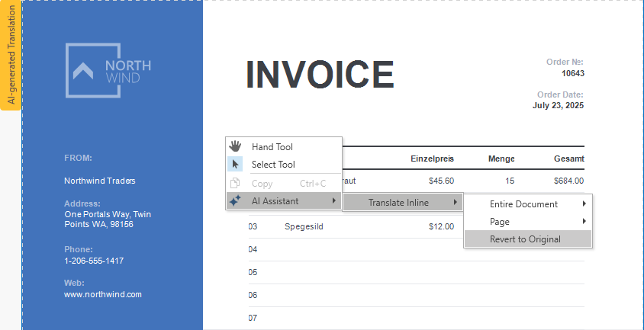
Task: Click the Menge column header
Action: point(501,159)
